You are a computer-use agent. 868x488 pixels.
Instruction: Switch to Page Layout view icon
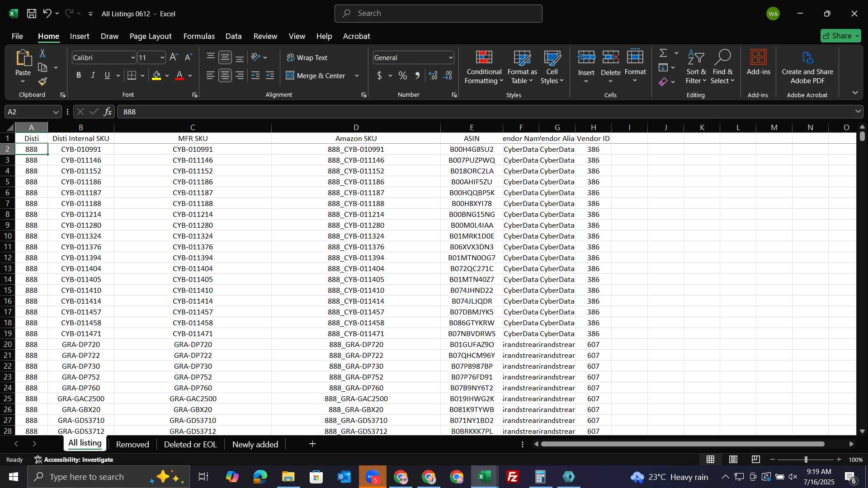pos(733,460)
